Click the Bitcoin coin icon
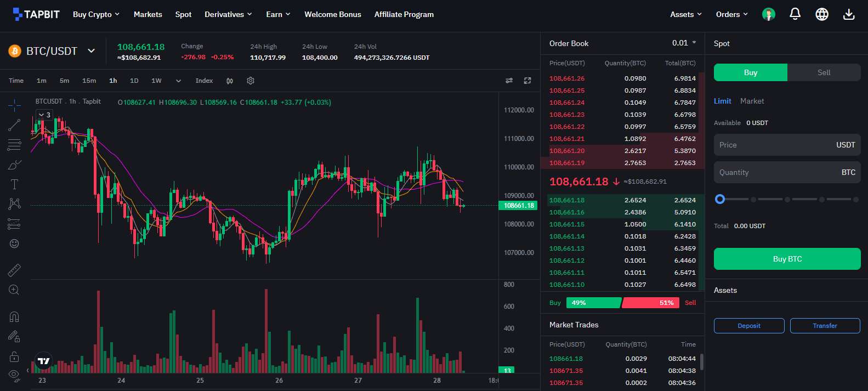Screen dimensions: 868x391 tap(14, 51)
